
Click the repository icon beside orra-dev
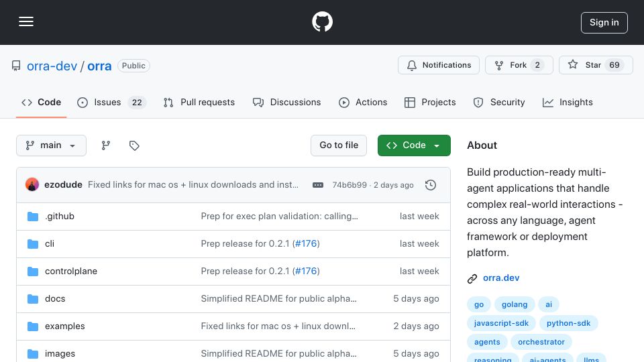tap(16, 66)
